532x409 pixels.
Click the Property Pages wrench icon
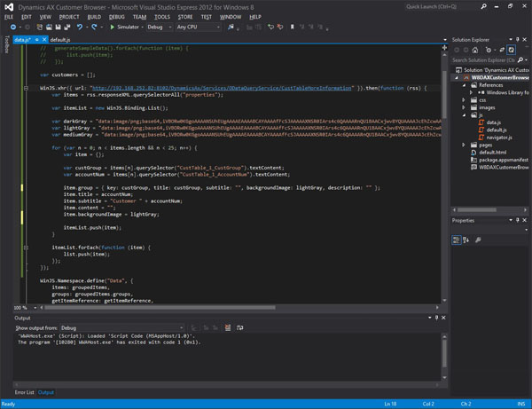point(478,240)
